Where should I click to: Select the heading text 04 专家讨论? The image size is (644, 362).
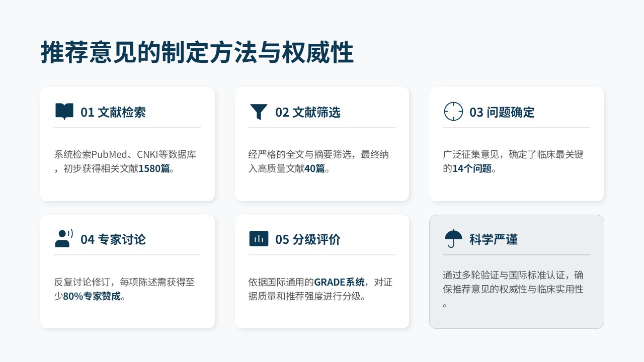(x=113, y=240)
